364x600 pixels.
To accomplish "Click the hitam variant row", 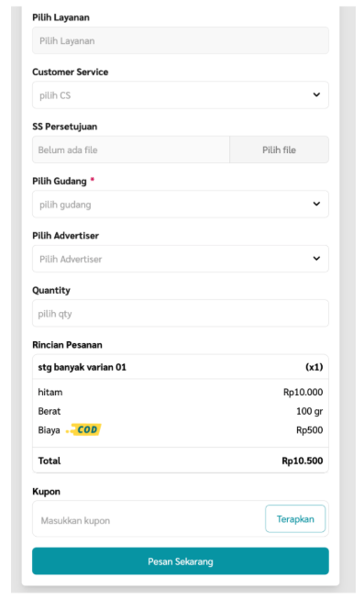I will [x=181, y=392].
